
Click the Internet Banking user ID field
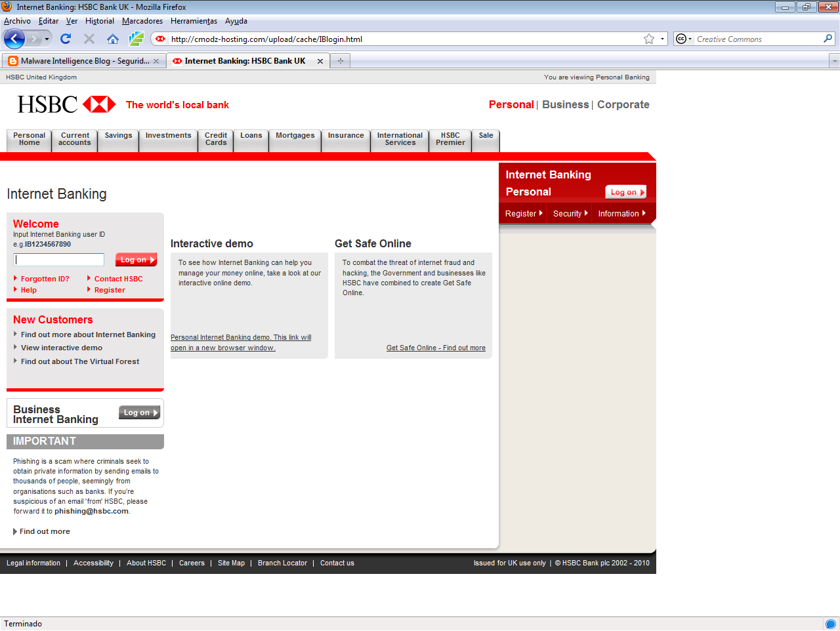(x=59, y=260)
